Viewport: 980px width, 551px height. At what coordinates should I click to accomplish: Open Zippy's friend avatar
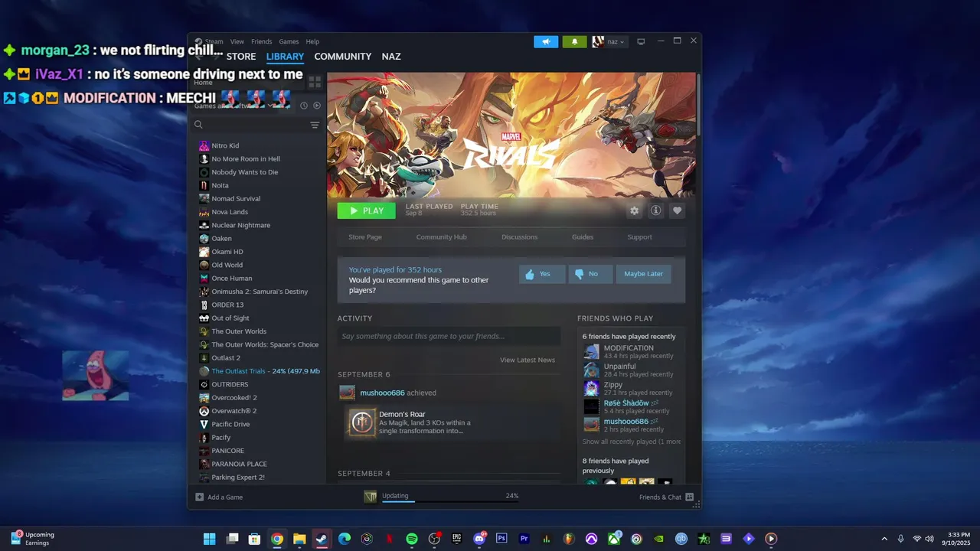point(592,388)
